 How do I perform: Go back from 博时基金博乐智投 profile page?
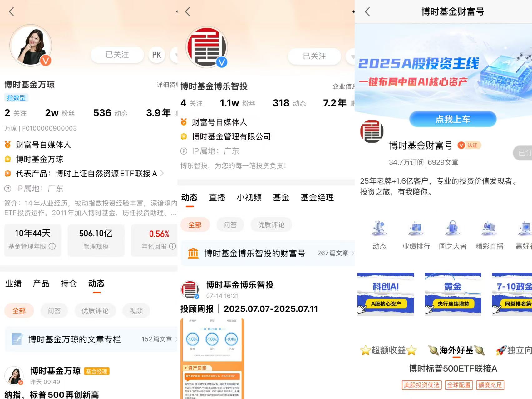coord(188,12)
